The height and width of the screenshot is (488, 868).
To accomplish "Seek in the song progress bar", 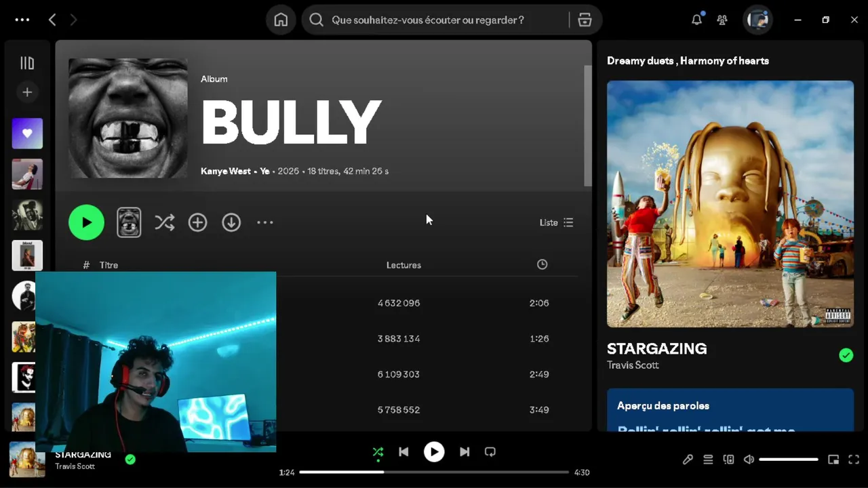I will pos(434,472).
